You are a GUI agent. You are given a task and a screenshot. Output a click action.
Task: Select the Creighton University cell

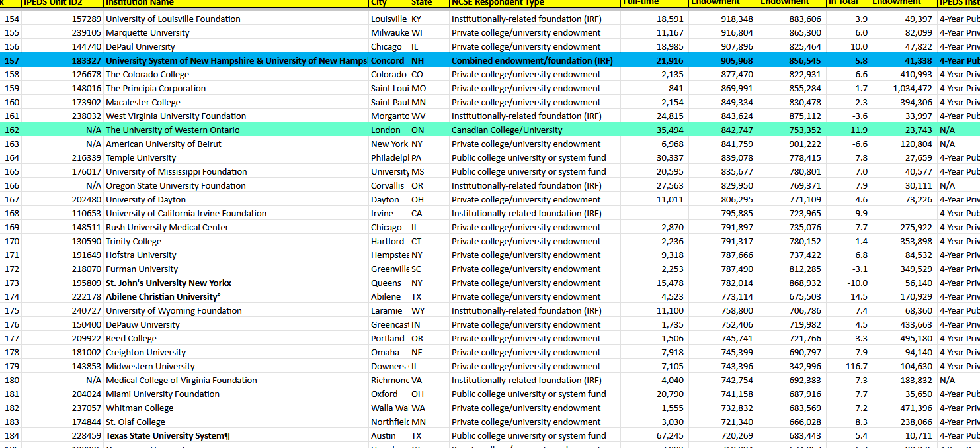tap(236, 353)
